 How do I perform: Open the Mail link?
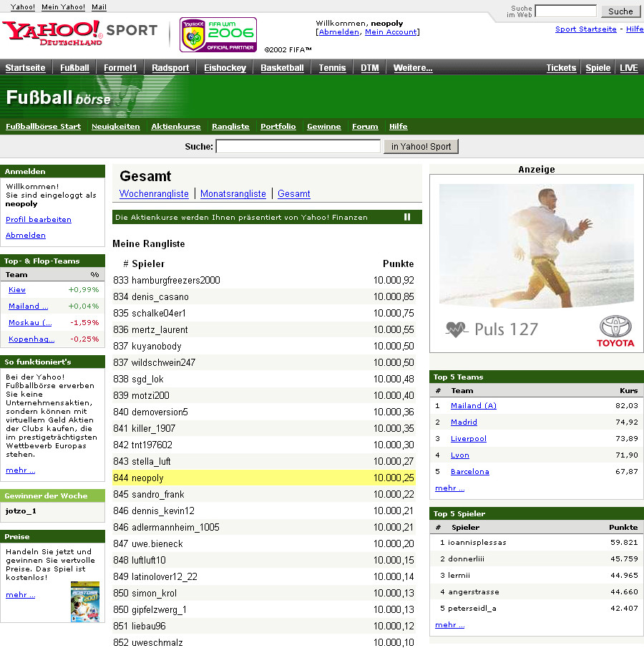99,7
